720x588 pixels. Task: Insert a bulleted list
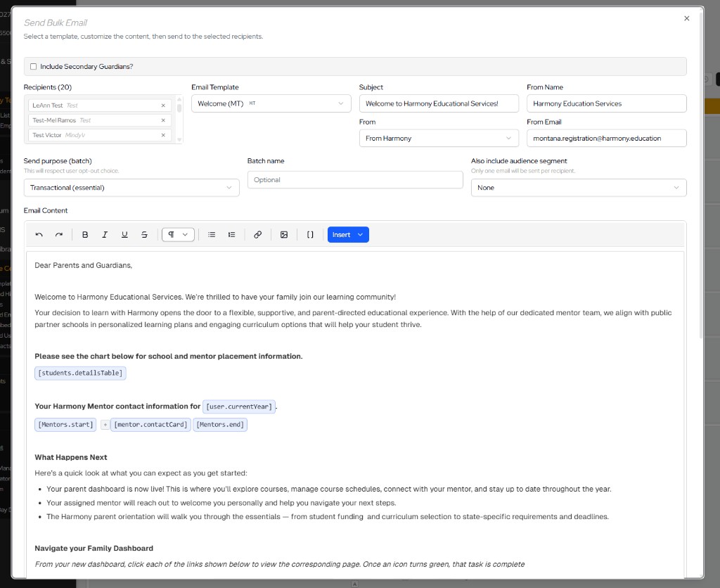212,235
